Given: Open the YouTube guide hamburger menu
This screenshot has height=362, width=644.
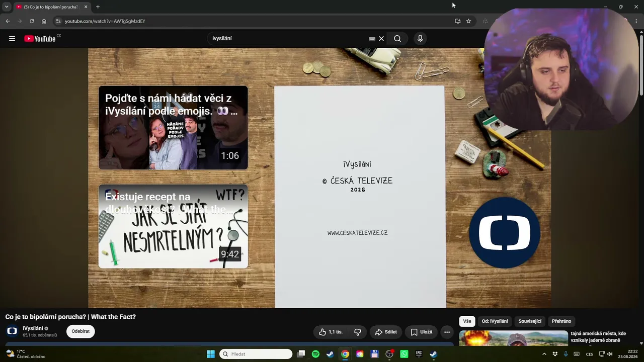Looking at the screenshot, I should [x=12, y=39].
